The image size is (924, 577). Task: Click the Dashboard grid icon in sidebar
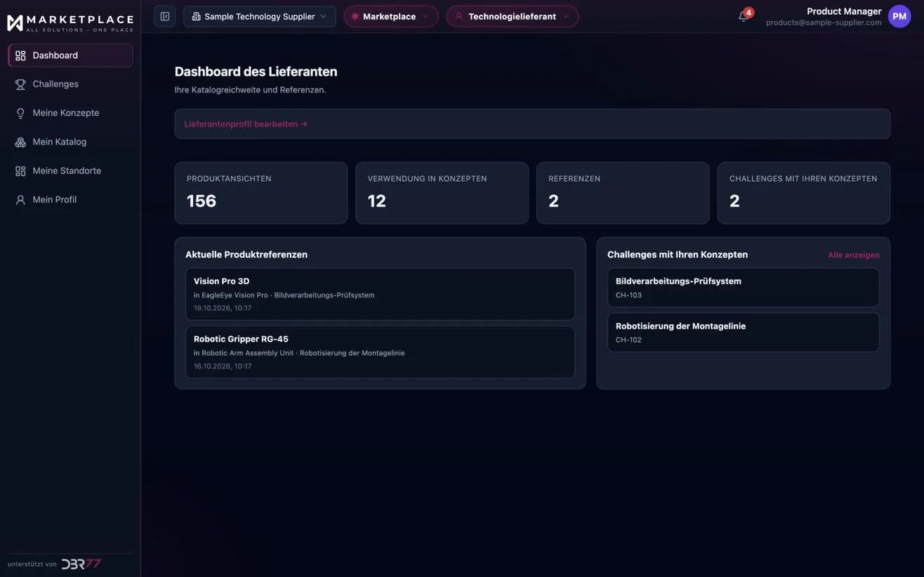20,55
